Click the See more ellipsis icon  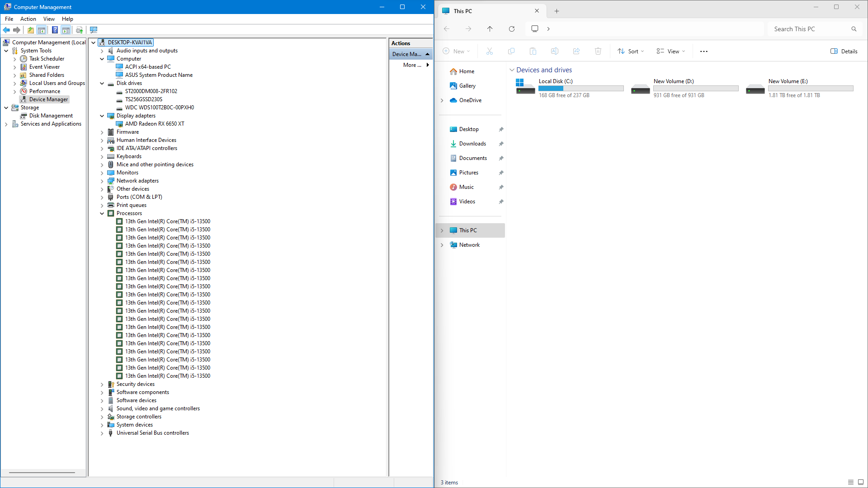pyautogui.click(x=704, y=51)
